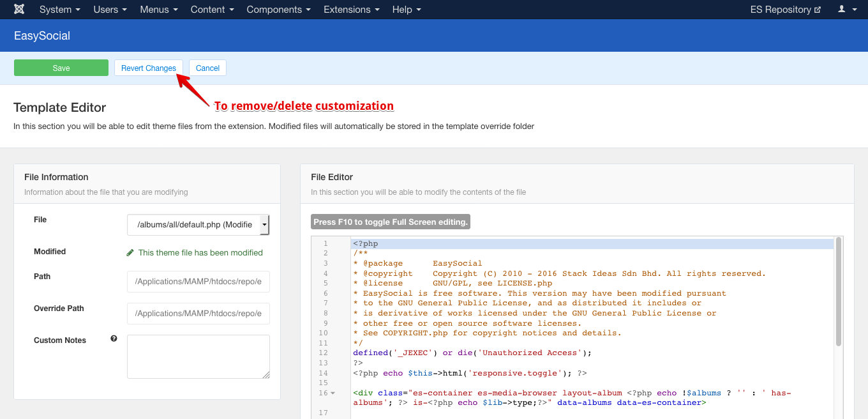
Task: Click the 'File Editor' panel heading
Action: 332,177
